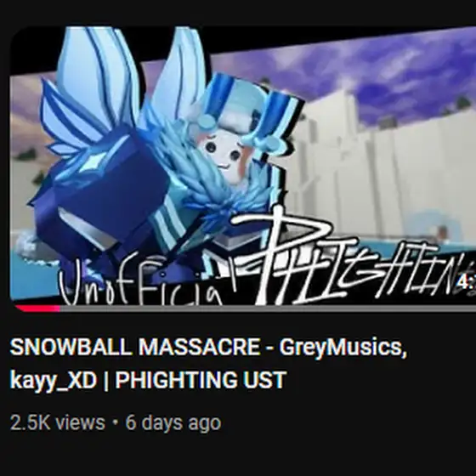This screenshot has width=476, height=476.
Task: Select the 2.5K views text
Action: click(x=58, y=422)
